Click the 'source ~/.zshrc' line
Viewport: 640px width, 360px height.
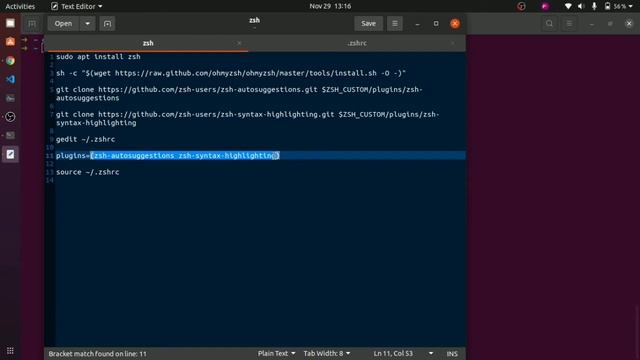[x=87, y=172]
